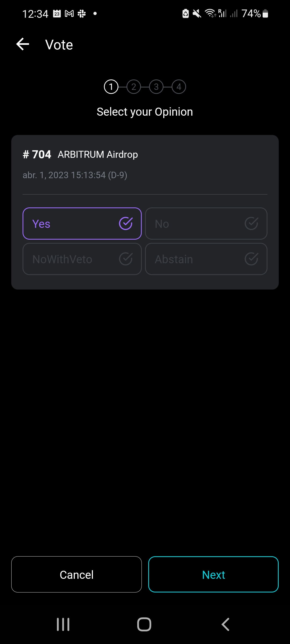
Task: Tap the proposal #704 ARBITRUM Airdrop title
Action: point(81,155)
